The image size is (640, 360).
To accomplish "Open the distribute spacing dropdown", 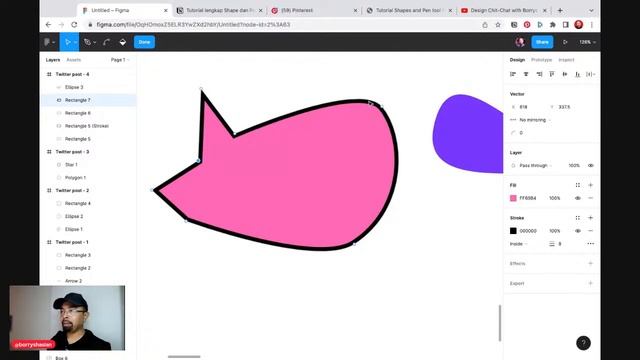I will (x=591, y=74).
